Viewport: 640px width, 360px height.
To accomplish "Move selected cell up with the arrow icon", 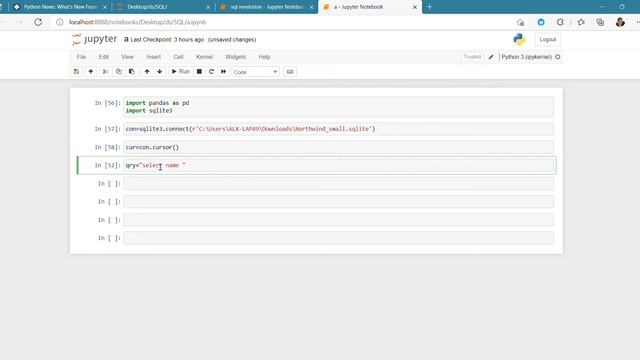I will [x=147, y=71].
